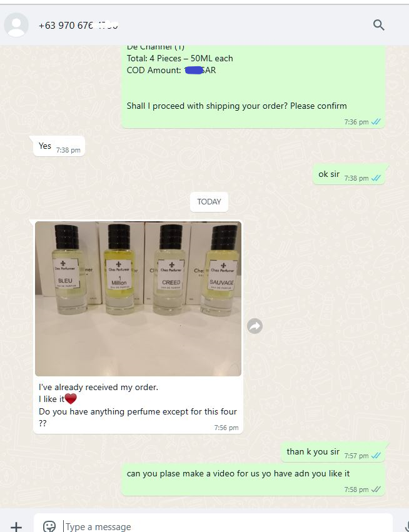Click the 7:56 pm timestamp on photo message

[x=226, y=428]
